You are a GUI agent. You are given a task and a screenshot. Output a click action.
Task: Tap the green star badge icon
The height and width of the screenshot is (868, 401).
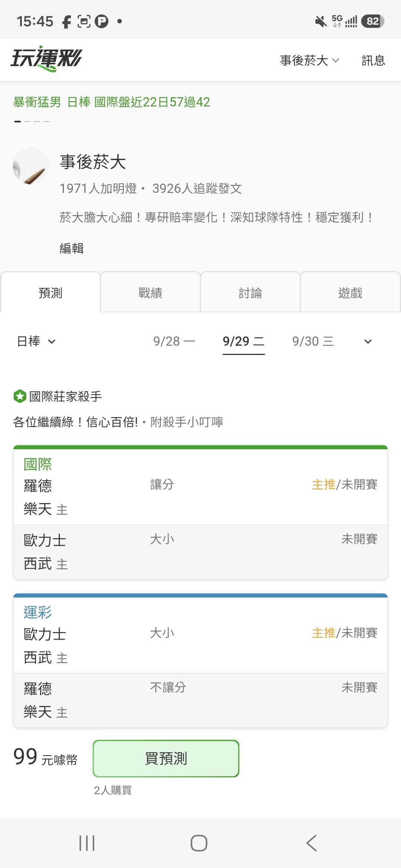(20, 396)
